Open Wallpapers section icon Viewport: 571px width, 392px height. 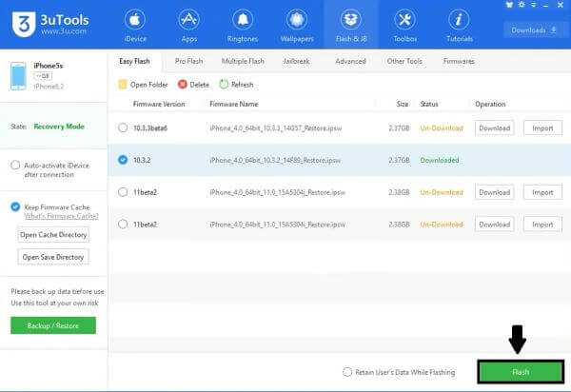pos(296,21)
